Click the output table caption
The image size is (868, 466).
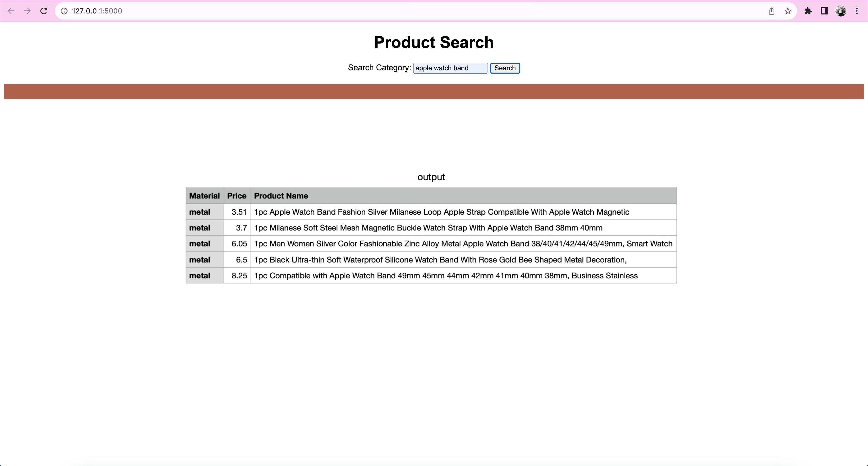click(x=431, y=177)
